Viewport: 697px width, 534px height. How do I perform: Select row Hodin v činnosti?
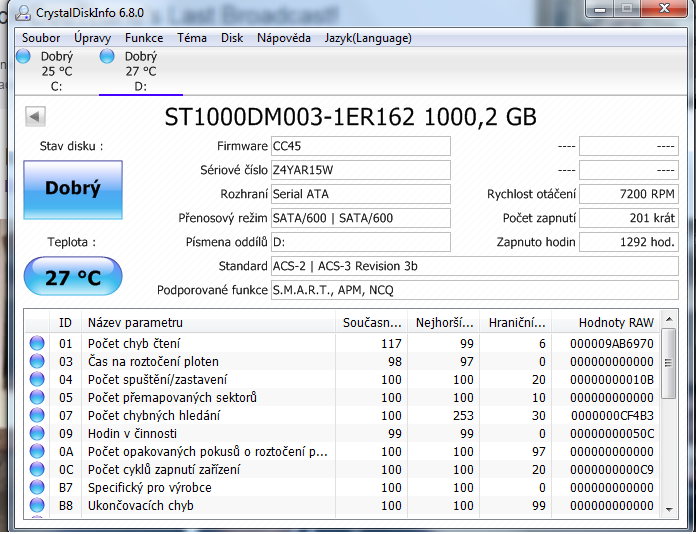click(x=342, y=434)
